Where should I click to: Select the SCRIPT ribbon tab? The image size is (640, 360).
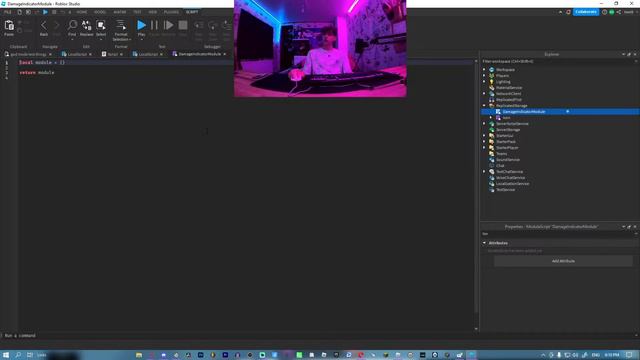[x=192, y=12]
